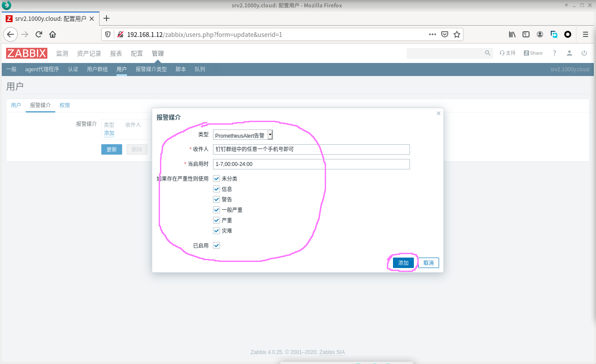Open the 配置 top menu
The height and width of the screenshot is (364, 596).
pos(137,53)
